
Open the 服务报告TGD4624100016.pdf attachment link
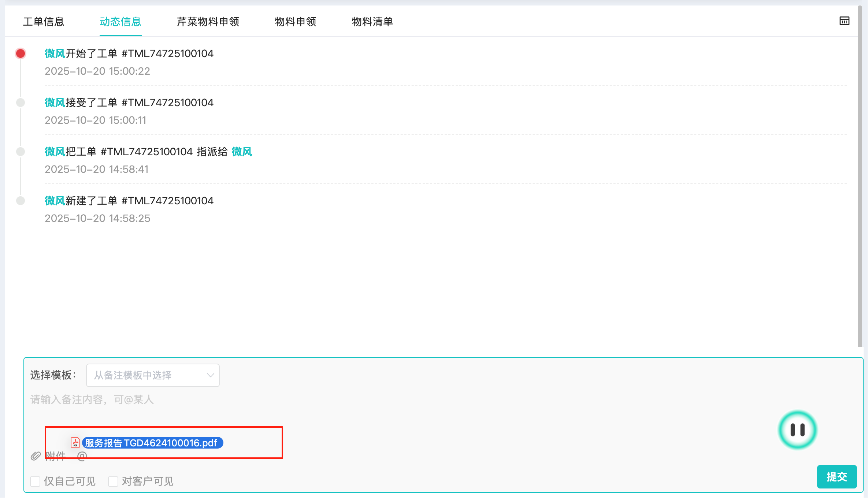(152, 443)
